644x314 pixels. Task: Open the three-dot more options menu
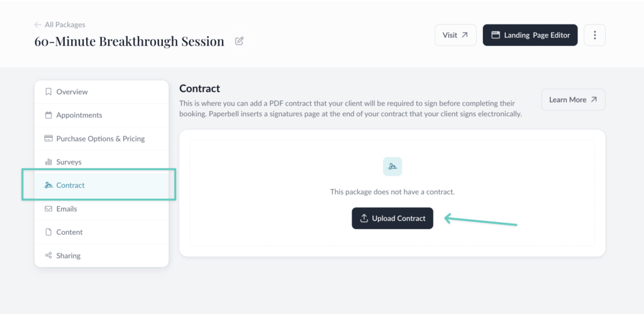click(594, 35)
